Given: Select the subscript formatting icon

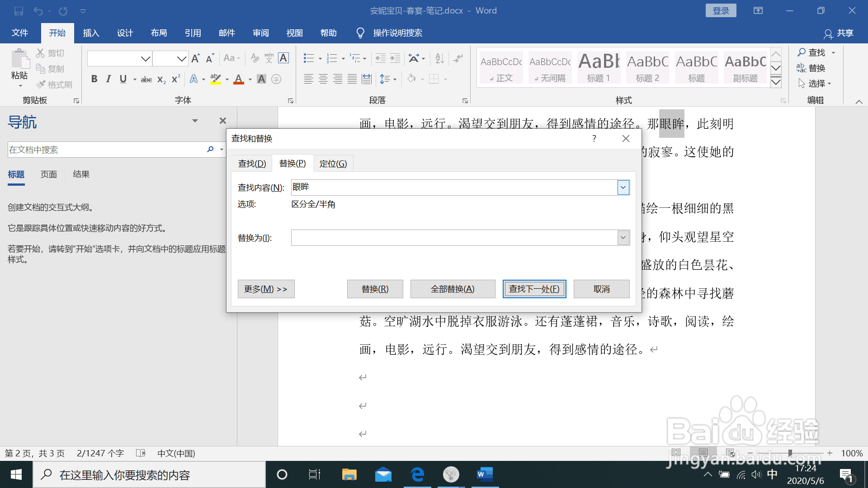Looking at the screenshot, I should pos(160,80).
